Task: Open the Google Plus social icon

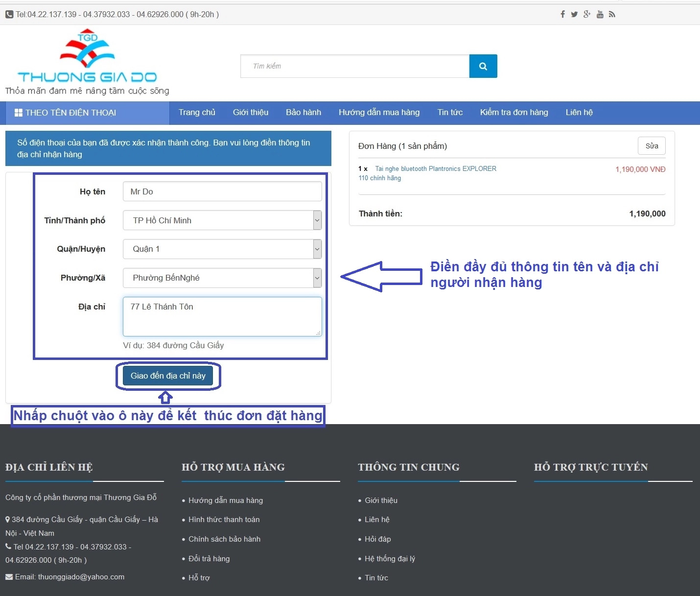Action: [x=587, y=14]
